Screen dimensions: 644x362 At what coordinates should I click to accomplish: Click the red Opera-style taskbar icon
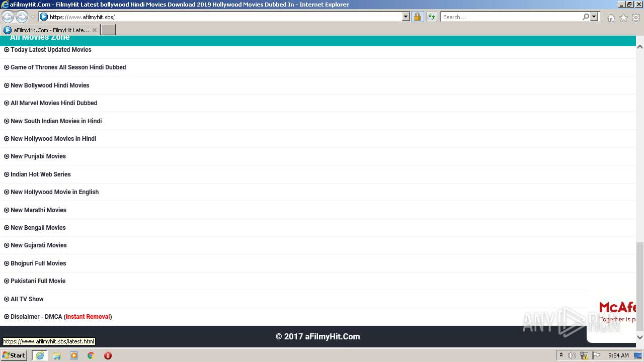pos(108,355)
